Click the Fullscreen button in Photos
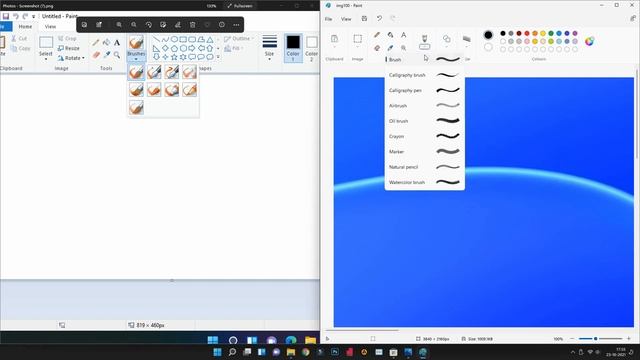640x360 pixels. coord(240,6)
